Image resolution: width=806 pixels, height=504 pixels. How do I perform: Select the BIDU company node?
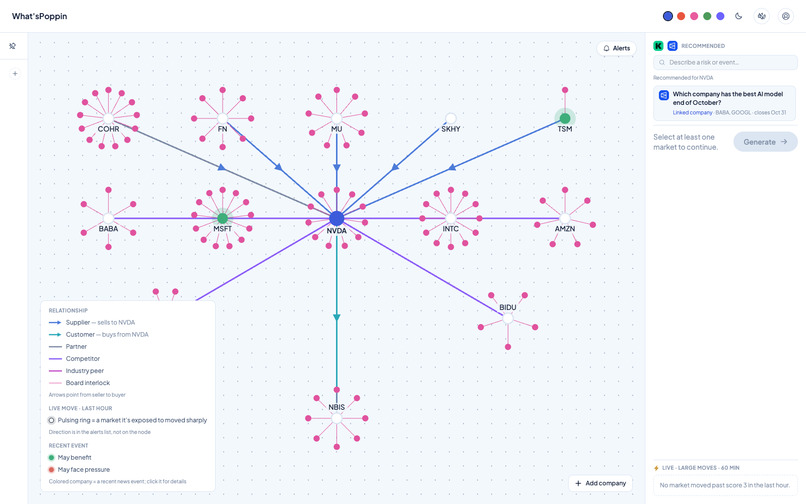pos(508,318)
